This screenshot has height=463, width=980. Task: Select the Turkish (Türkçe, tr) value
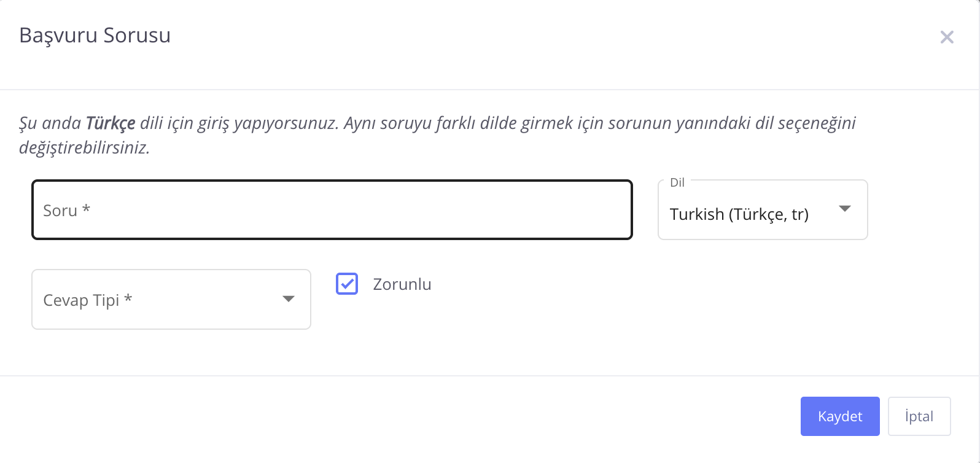tap(739, 214)
